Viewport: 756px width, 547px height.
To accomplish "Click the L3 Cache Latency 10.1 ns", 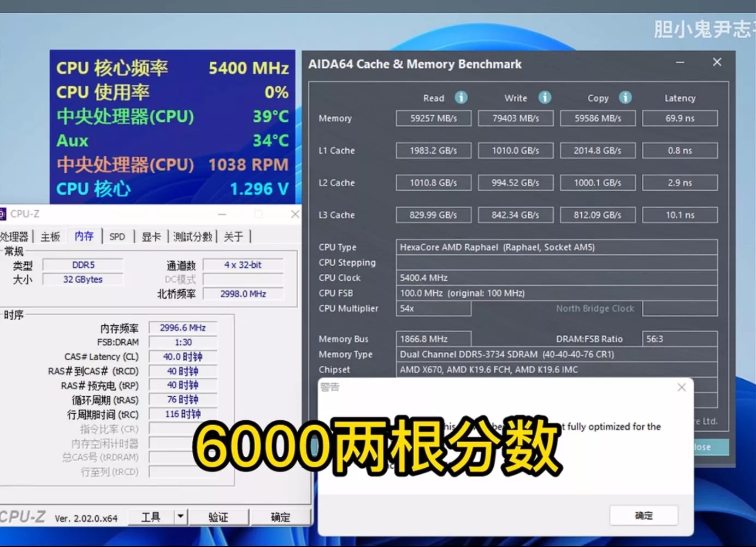I will (680, 215).
